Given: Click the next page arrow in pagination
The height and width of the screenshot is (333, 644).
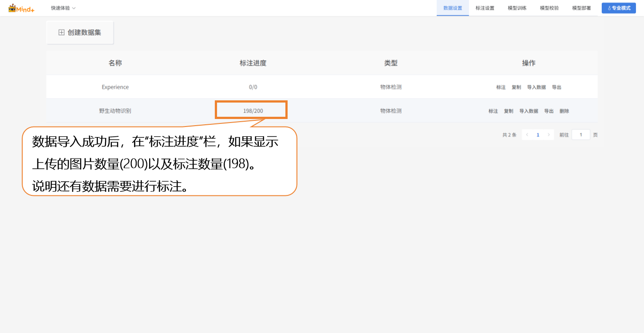Looking at the screenshot, I should click(549, 135).
